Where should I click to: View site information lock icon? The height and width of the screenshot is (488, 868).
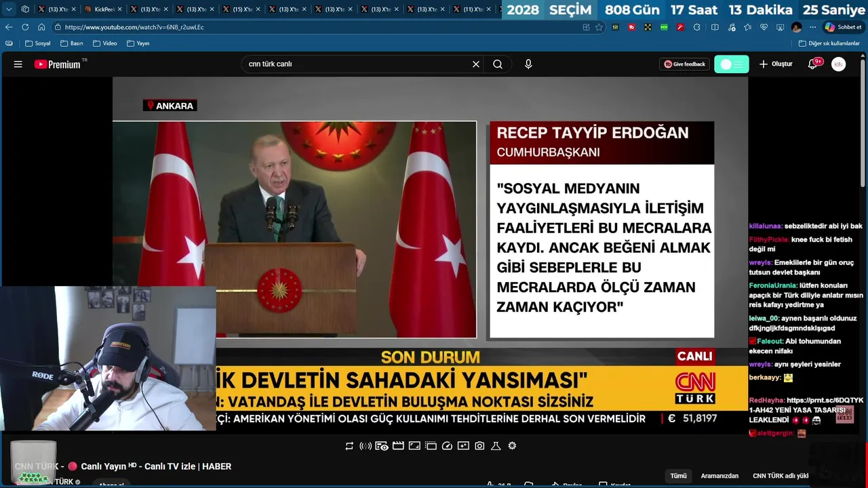58,27
